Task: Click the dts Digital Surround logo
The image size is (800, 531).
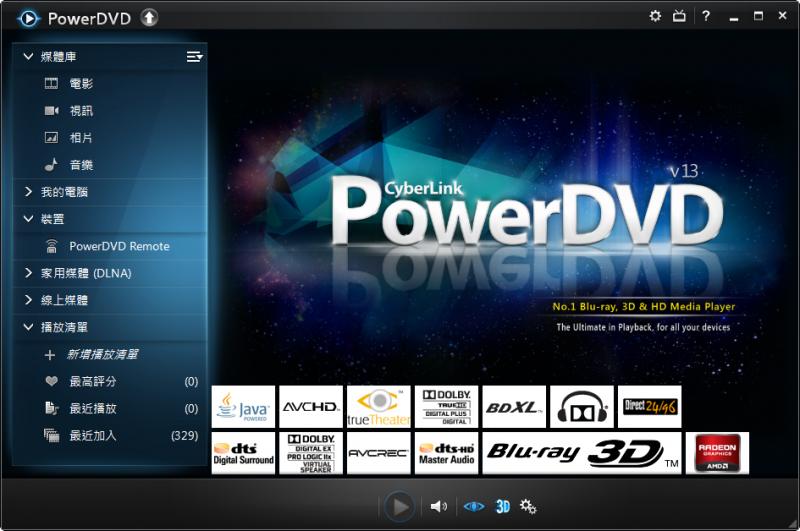Action: tap(243, 453)
